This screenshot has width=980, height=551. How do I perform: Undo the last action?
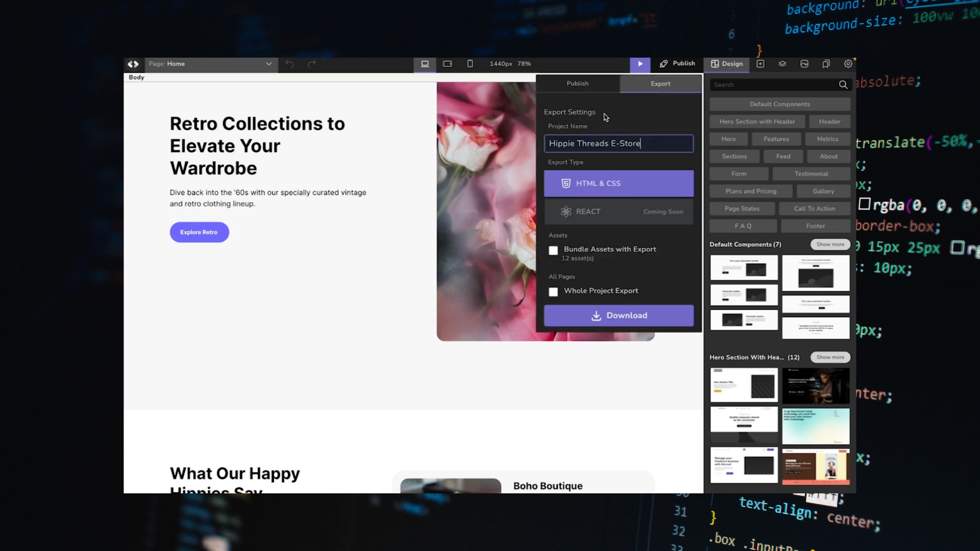[x=289, y=64]
